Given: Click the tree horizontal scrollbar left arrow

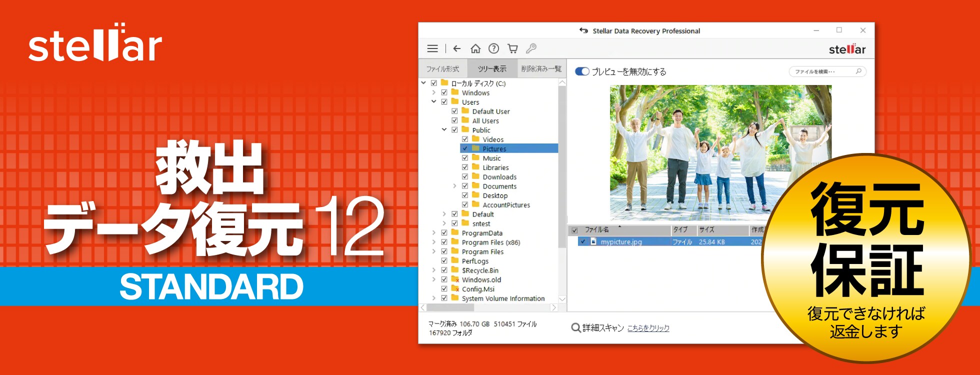Looking at the screenshot, I should [x=423, y=307].
